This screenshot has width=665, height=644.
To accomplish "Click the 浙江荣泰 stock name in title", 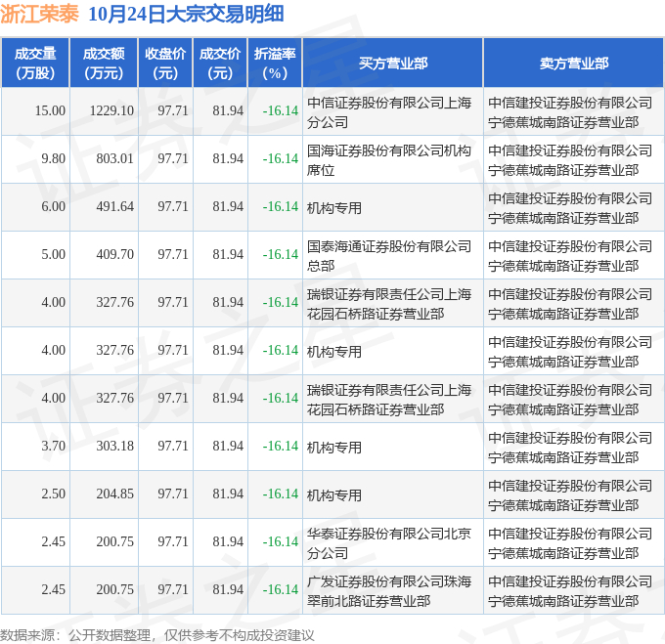I will tap(39, 14).
